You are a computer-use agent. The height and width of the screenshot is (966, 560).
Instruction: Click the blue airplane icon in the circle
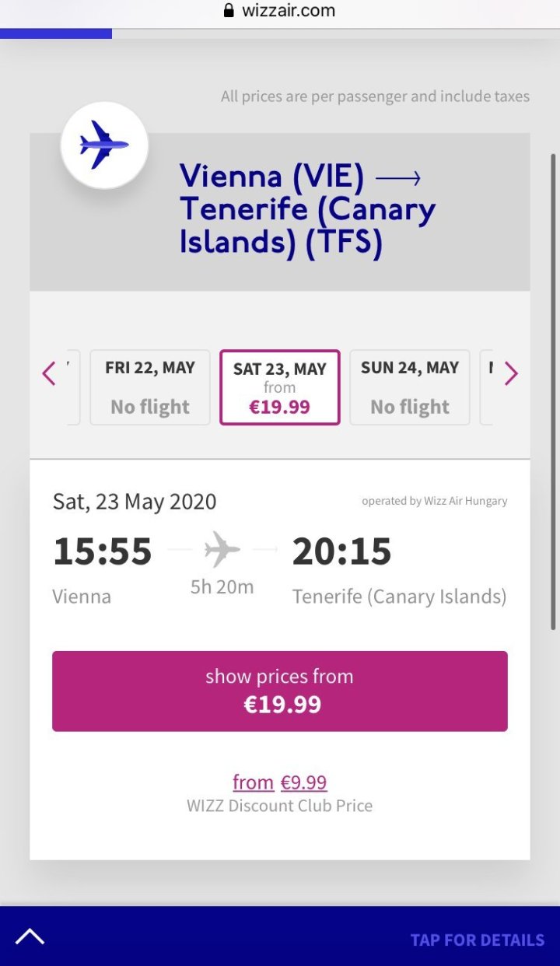click(104, 145)
